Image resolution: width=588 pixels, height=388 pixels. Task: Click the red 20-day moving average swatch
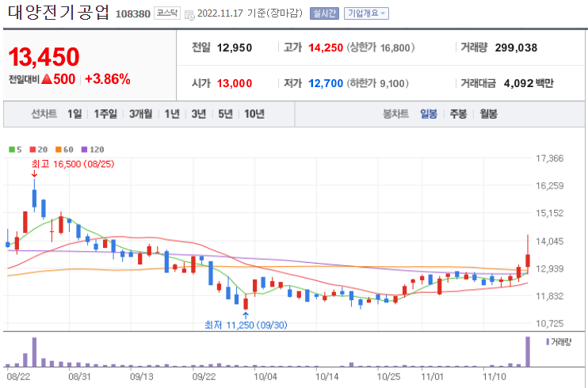point(32,150)
